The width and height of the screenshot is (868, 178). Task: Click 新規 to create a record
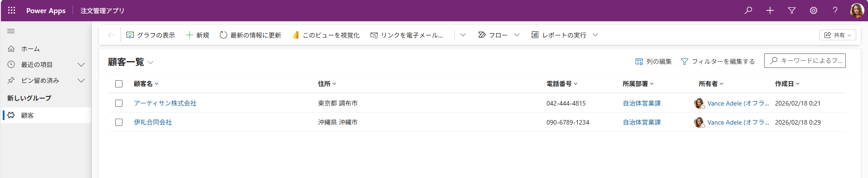click(198, 35)
